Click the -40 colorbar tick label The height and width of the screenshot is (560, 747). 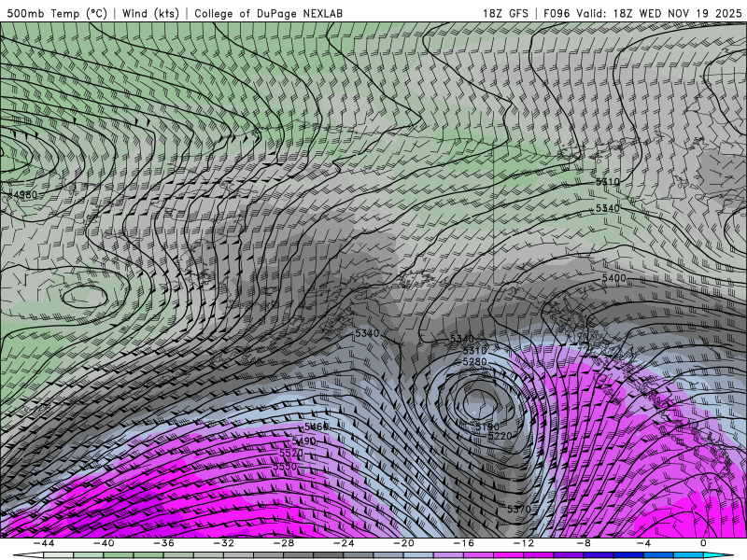pyautogui.click(x=104, y=543)
